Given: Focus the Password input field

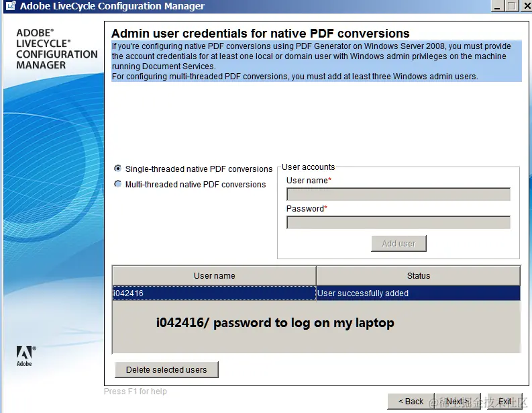Looking at the screenshot, I should coord(398,222).
